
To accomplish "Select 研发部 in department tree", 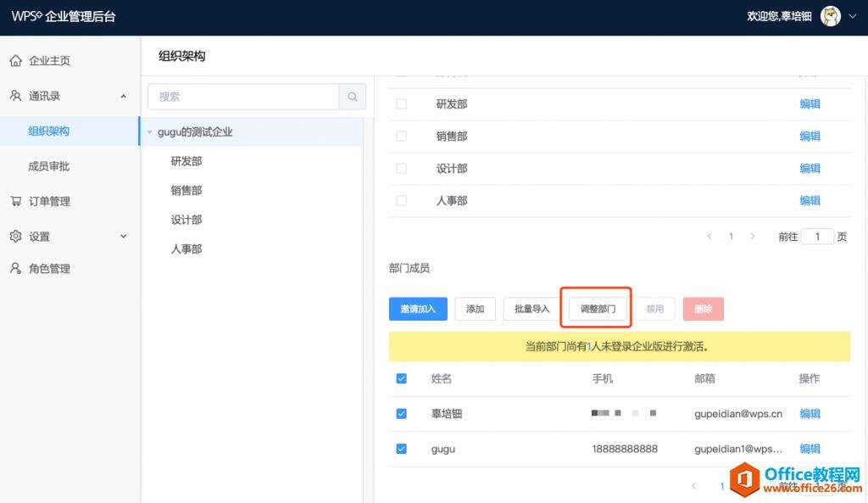I will (x=186, y=161).
